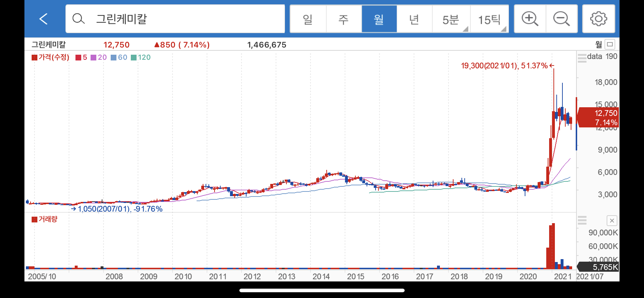The width and height of the screenshot is (644, 298).
Task: Zoom in the chart with plus magnifier
Action: pos(530,19)
